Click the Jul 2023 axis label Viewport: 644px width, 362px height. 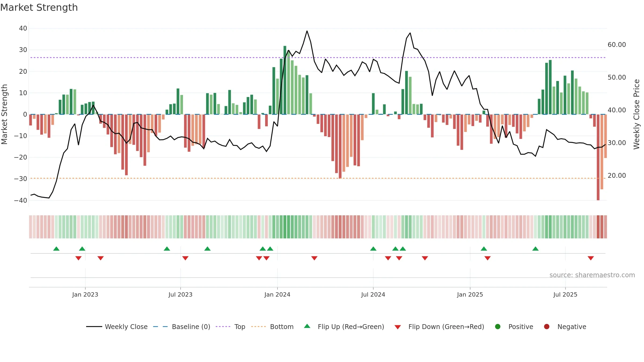click(180, 294)
